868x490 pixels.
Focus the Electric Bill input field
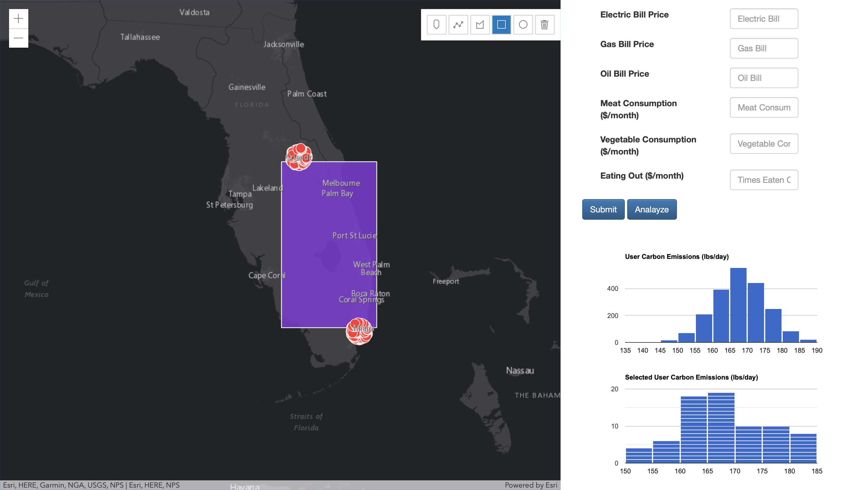coord(763,19)
